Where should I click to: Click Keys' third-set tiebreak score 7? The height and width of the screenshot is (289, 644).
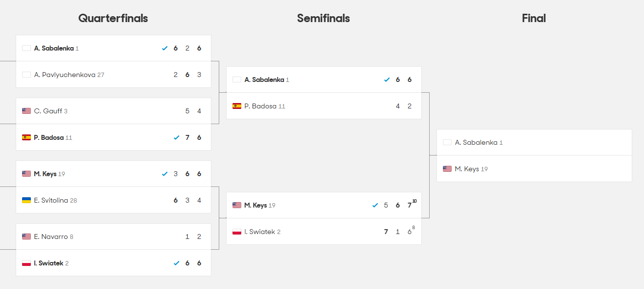410,205
